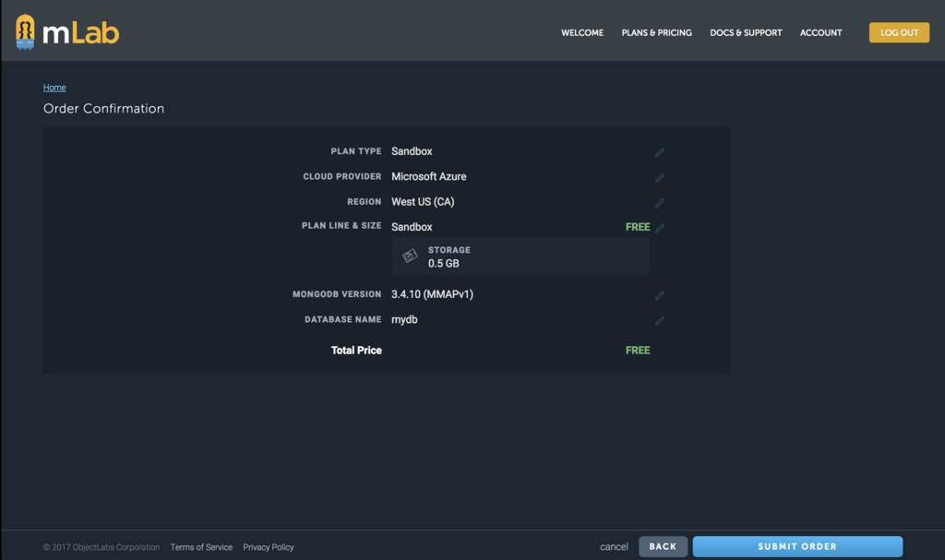Click the mLab wordmark text

[x=81, y=32]
